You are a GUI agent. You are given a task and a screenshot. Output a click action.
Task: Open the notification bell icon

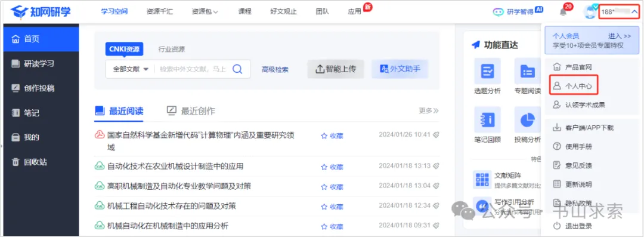click(x=563, y=12)
